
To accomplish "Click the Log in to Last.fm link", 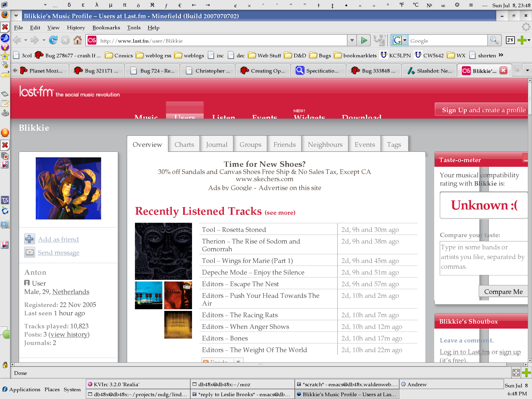I will pyautogui.click(x=464, y=352).
